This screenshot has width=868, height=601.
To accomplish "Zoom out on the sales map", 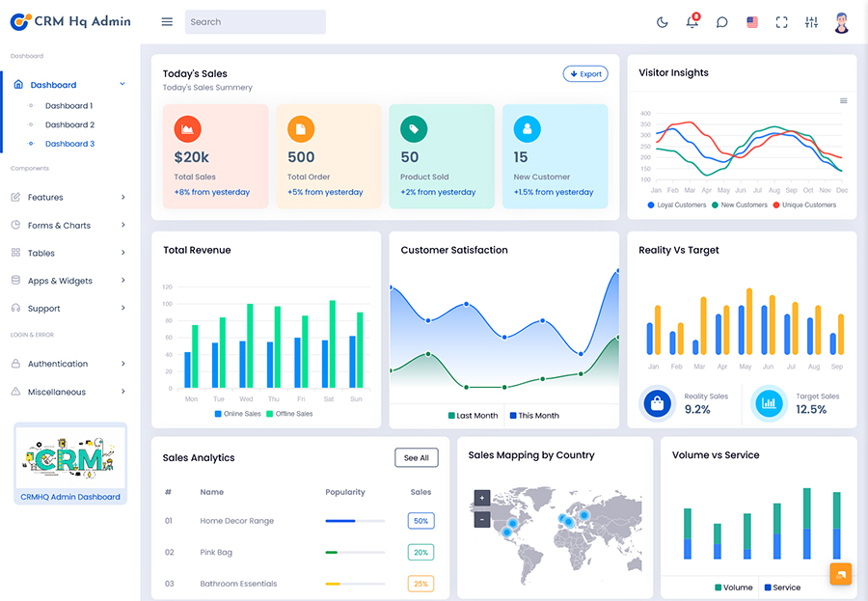I will pyautogui.click(x=481, y=520).
